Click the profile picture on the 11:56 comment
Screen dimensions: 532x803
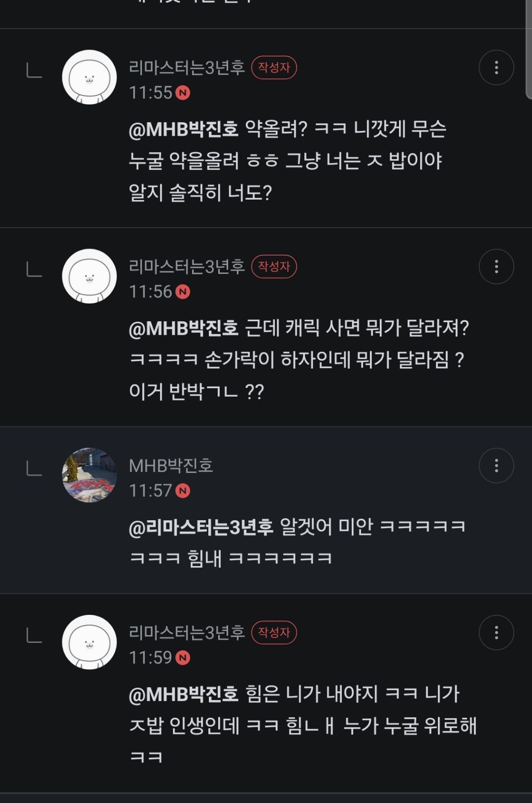tap(89, 277)
